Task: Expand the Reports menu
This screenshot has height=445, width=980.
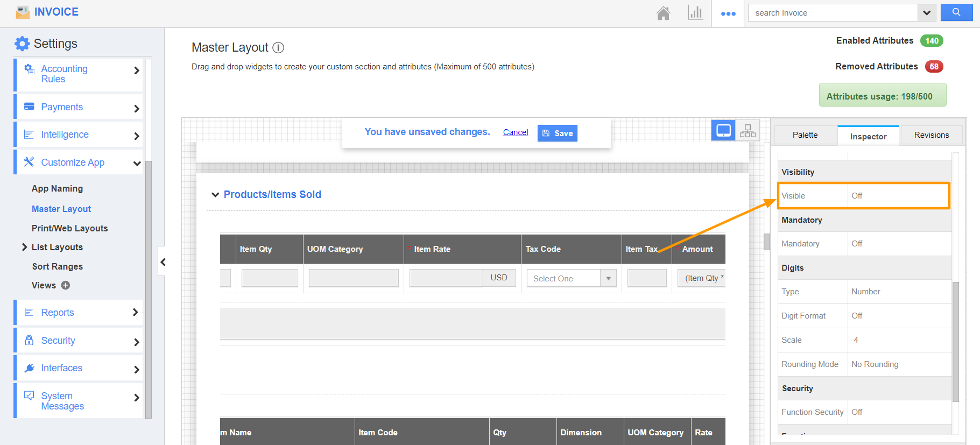Action: 135,312
